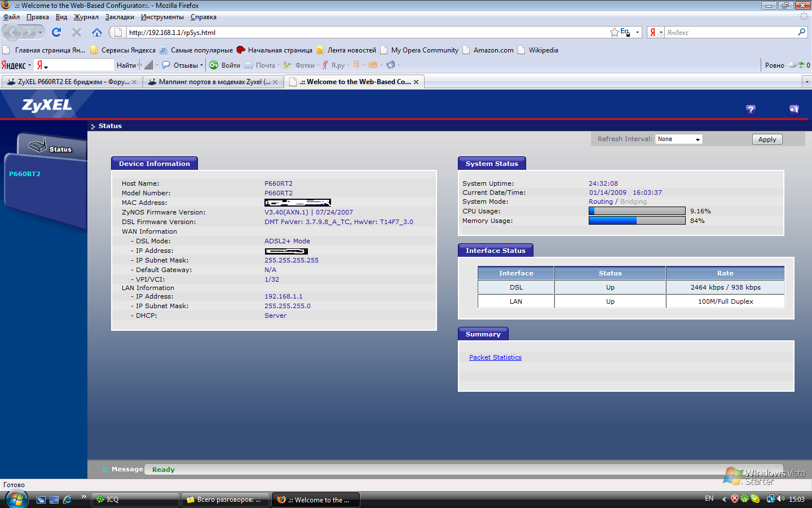Open the Инструменты menu

pyautogui.click(x=162, y=17)
